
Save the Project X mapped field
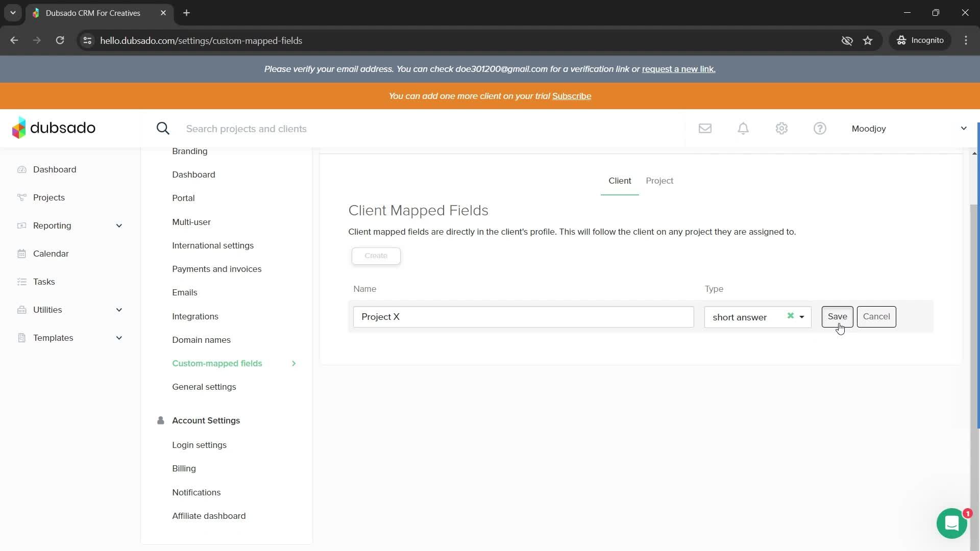pyautogui.click(x=837, y=316)
